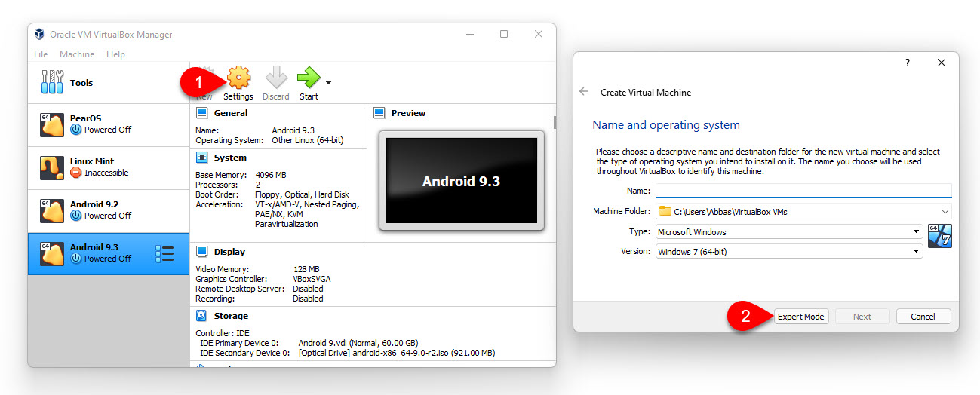Open the Start button dropdown arrow
This screenshot has height=395, width=980.
[x=328, y=82]
